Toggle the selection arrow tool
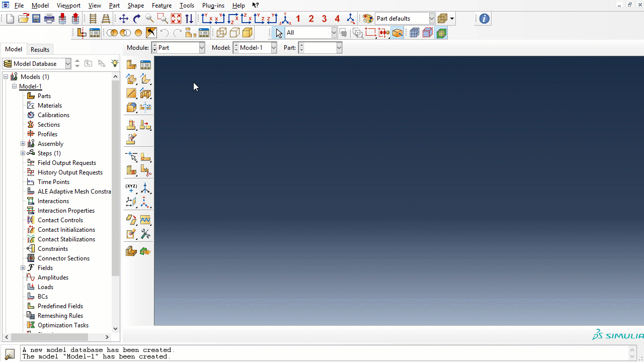This screenshot has width=644, height=362. (279, 33)
